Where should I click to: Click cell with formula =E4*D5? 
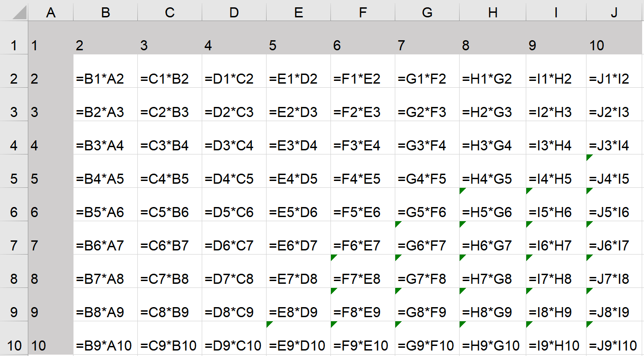[x=298, y=171]
